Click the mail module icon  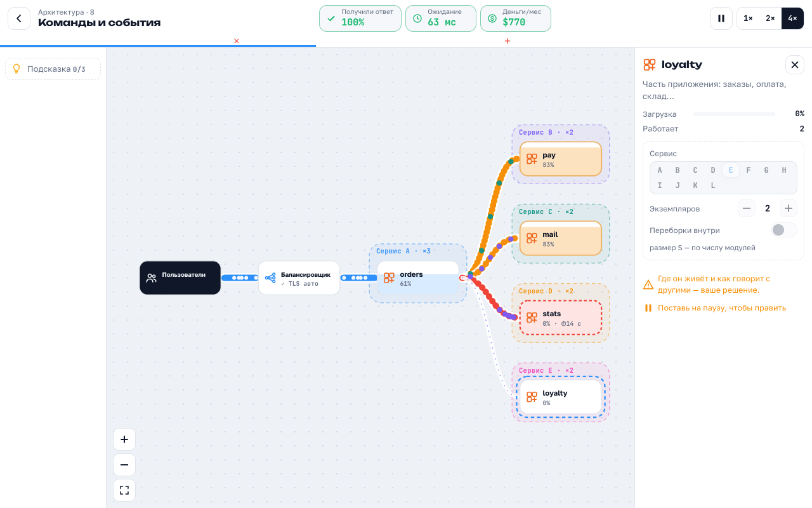pyautogui.click(x=532, y=238)
